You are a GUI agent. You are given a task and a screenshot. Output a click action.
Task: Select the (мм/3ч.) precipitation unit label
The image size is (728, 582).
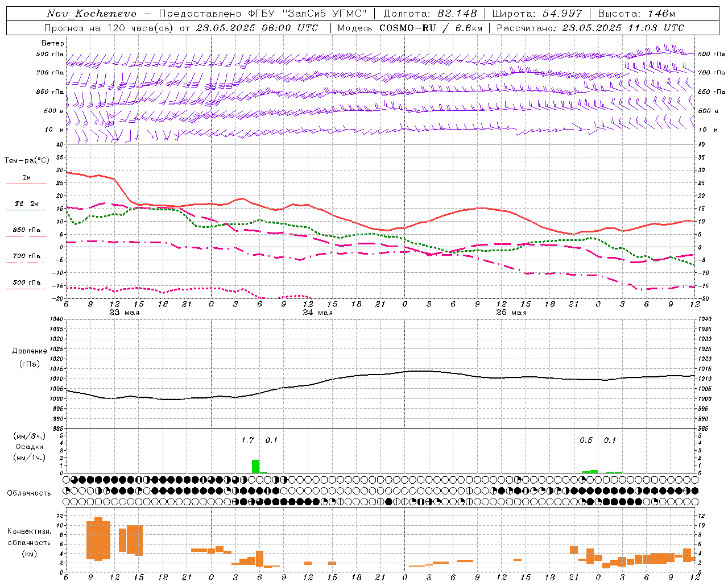tap(30, 436)
